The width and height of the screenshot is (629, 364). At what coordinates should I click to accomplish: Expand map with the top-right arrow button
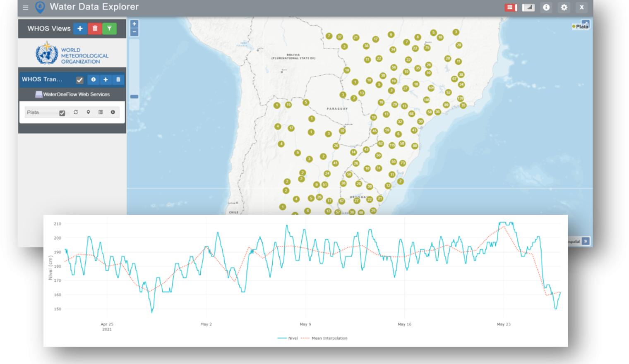(585, 23)
